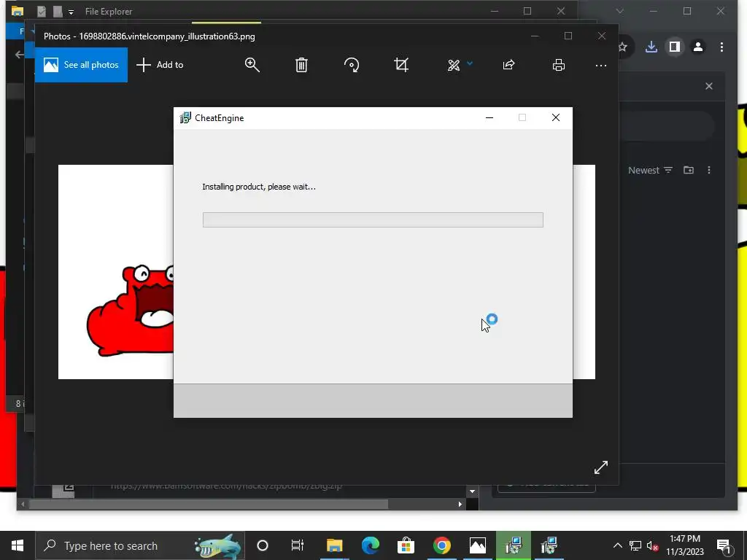Image resolution: width=747 pixels, height=560 pixels.
Task: Zoom in using the magnifier icon
Action: 252,65
